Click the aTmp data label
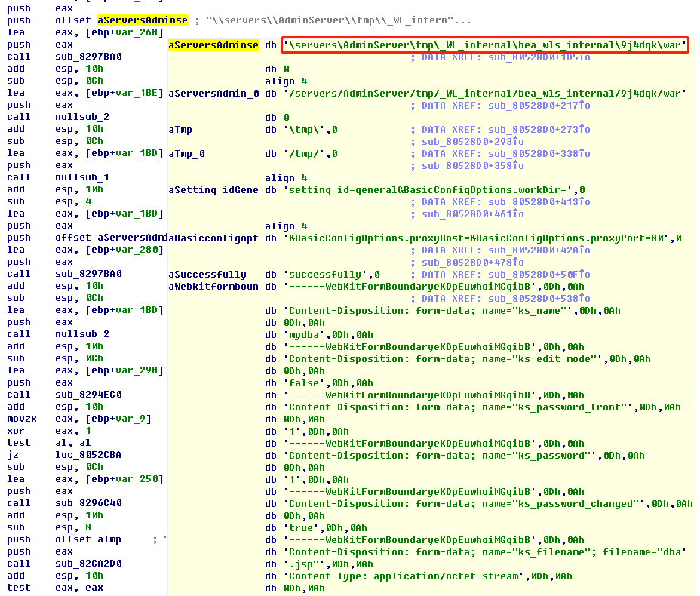The height and width of the screenshot is (596, 700). pos(180,130)
